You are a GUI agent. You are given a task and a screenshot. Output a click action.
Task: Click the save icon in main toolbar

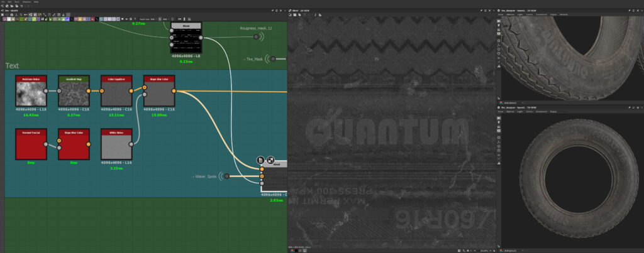pos(16,6)
